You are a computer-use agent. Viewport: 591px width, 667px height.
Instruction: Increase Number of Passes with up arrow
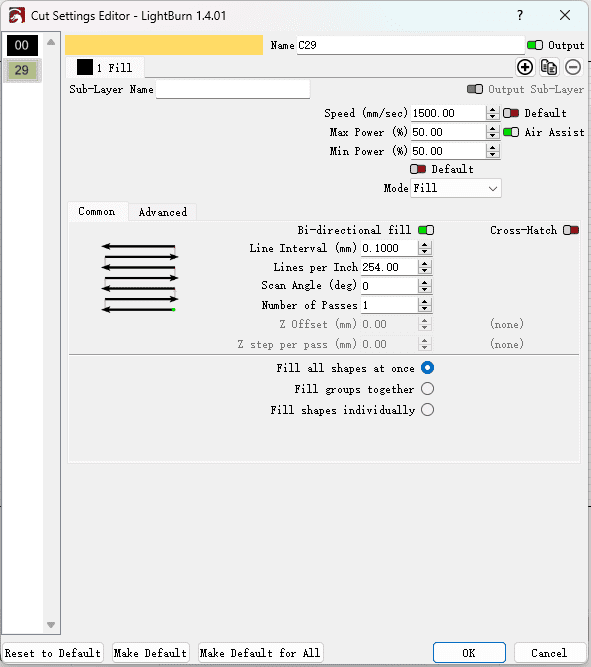tap(425, 302)
